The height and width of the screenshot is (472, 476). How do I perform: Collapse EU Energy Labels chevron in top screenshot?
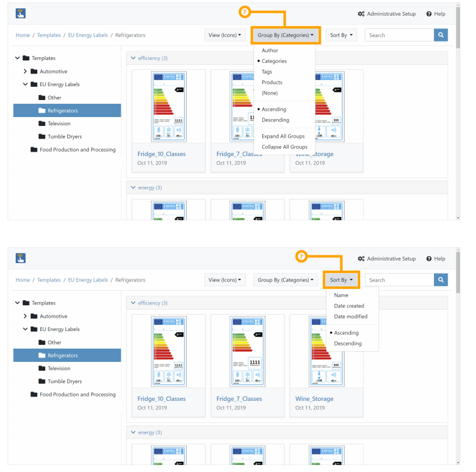(25, 84)
